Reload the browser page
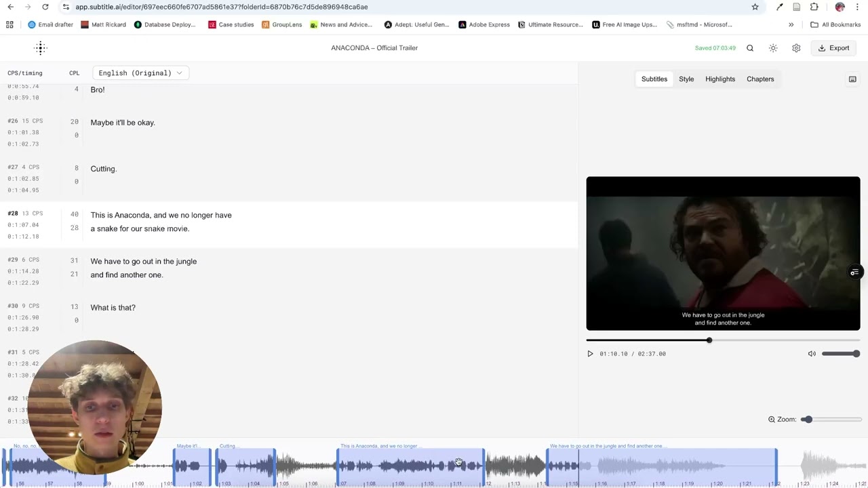This screenshot has width=868, height=488. [x=45, y=7]
